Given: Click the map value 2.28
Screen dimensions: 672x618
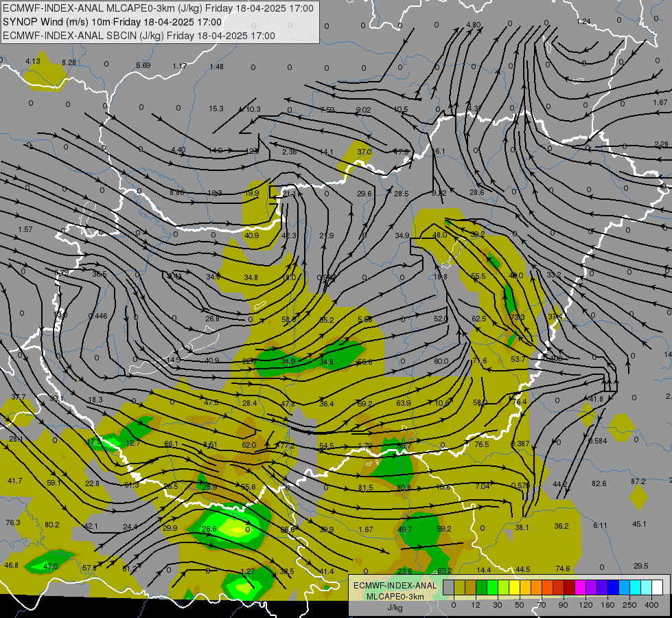Looking at the screenshot, I should pos(661,144).
